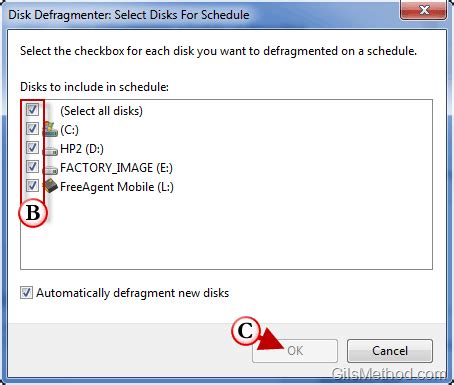This screenshot has width=454, height=385.
Task: Confirm the selection with the OK button
Action: click(295, 351)
